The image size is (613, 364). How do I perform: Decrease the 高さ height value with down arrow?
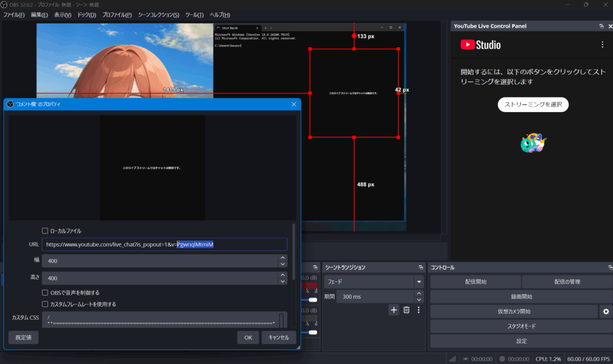pos(283,281)
